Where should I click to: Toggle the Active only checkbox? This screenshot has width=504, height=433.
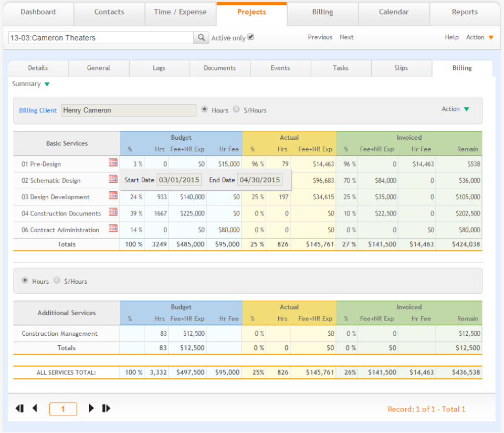251,37
